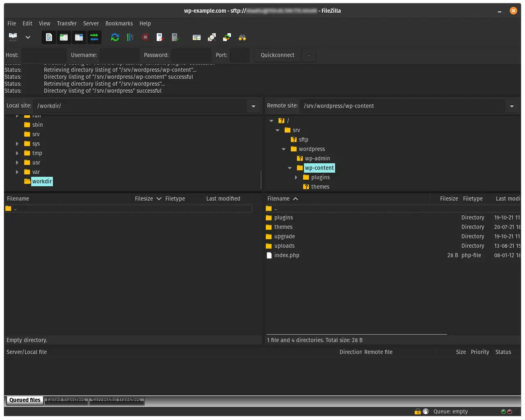
Task: Focus the Username input field
Action: click(x=119, y=55)
